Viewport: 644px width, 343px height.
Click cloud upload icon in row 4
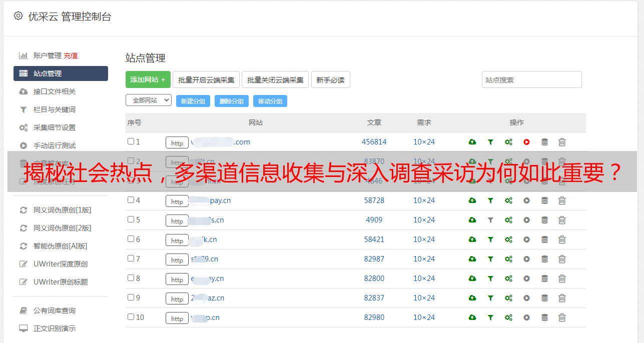click(x=472, y=200)
